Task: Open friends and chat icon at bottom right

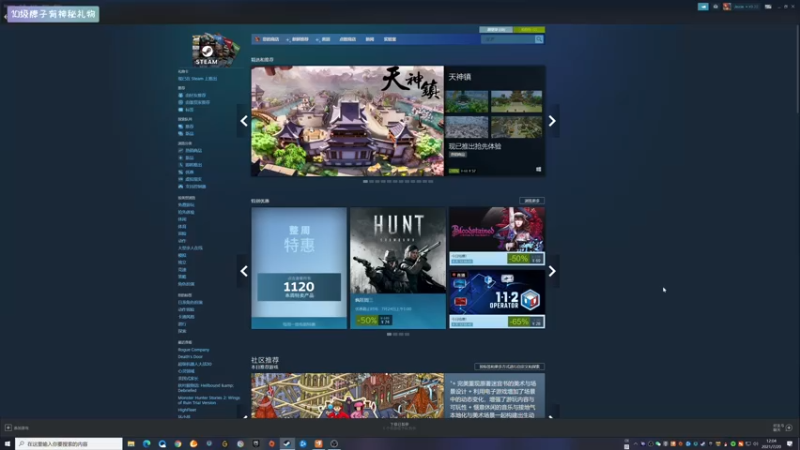Action: 789,428
